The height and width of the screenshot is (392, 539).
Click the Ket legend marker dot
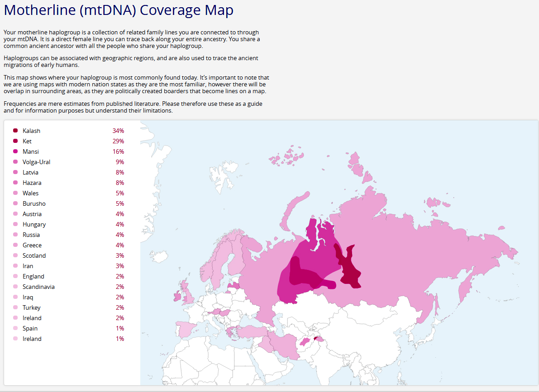tap(16, 141)
